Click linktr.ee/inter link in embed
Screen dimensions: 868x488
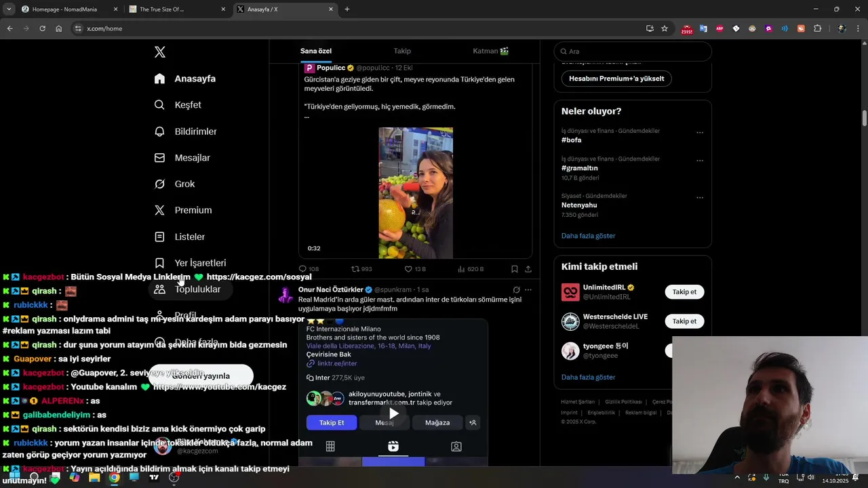337,363
